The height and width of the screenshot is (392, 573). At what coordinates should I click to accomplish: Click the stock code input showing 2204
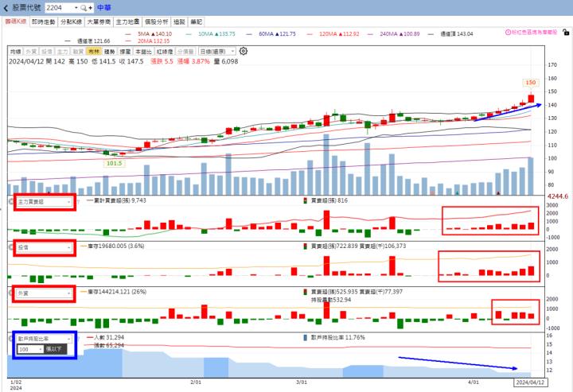pyautogui.click(x=60, y=8)
